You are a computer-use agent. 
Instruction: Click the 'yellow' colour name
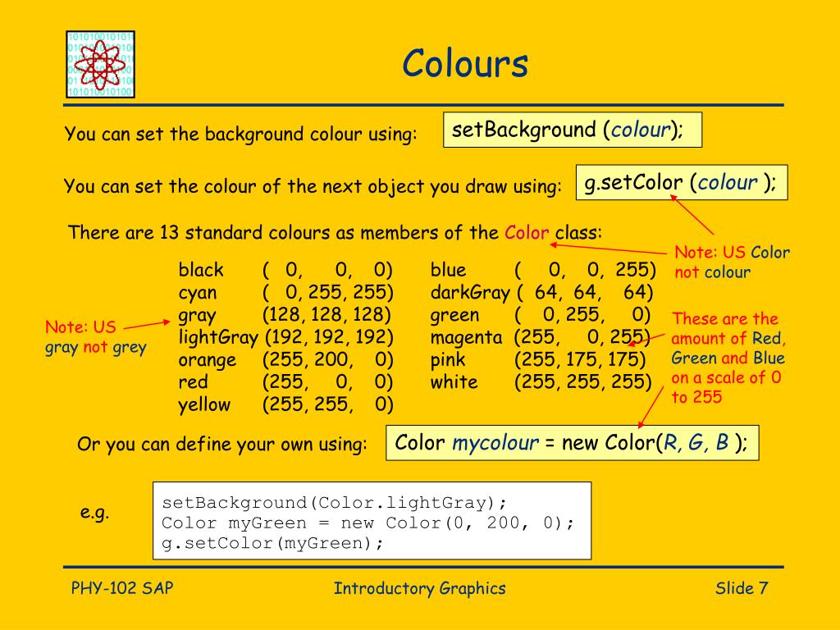click(204, 404)
